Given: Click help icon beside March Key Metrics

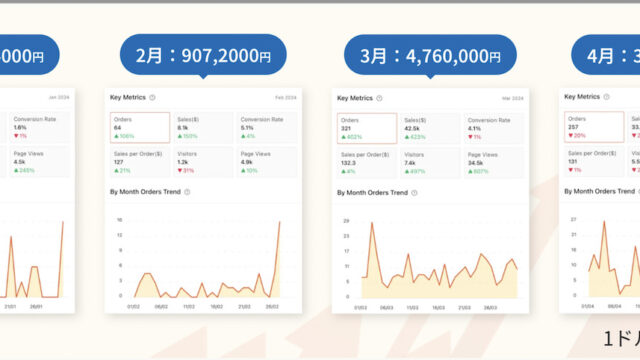Looking at the screenshot, I should [x=379, y=98].
